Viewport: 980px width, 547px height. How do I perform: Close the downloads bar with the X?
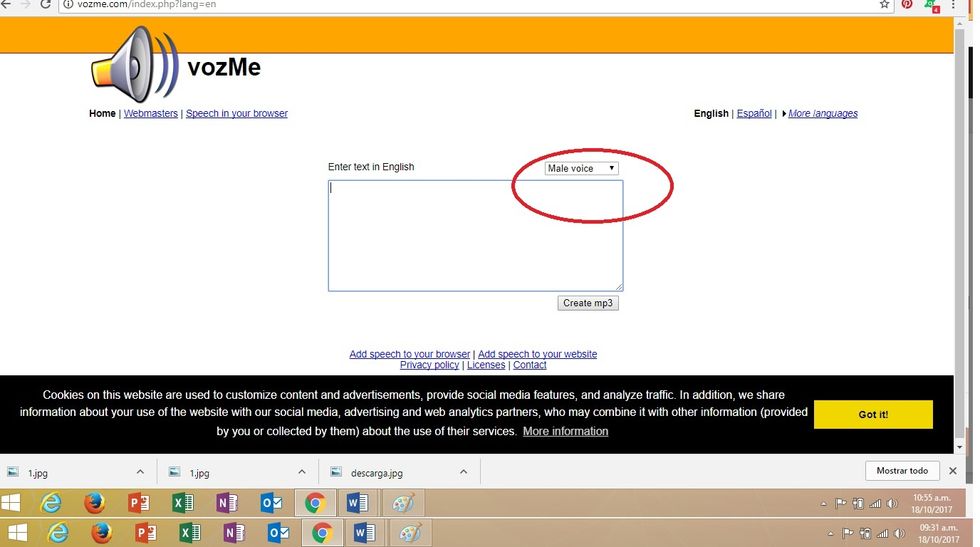(953, 471)
